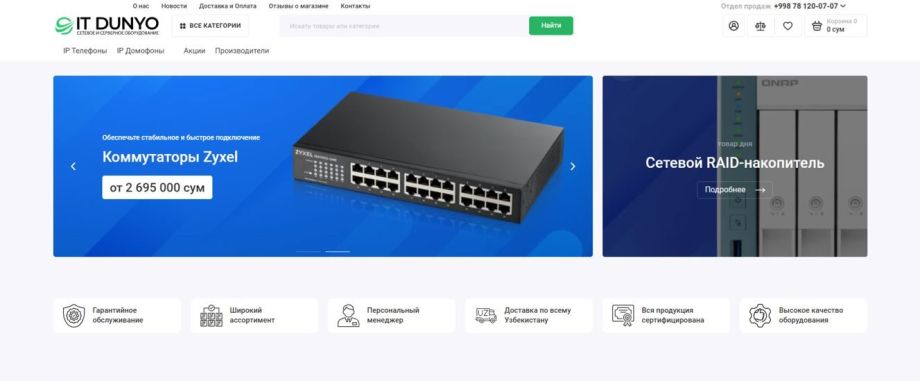
Task: Open the shopping basket icon
Action: [817, 26]
